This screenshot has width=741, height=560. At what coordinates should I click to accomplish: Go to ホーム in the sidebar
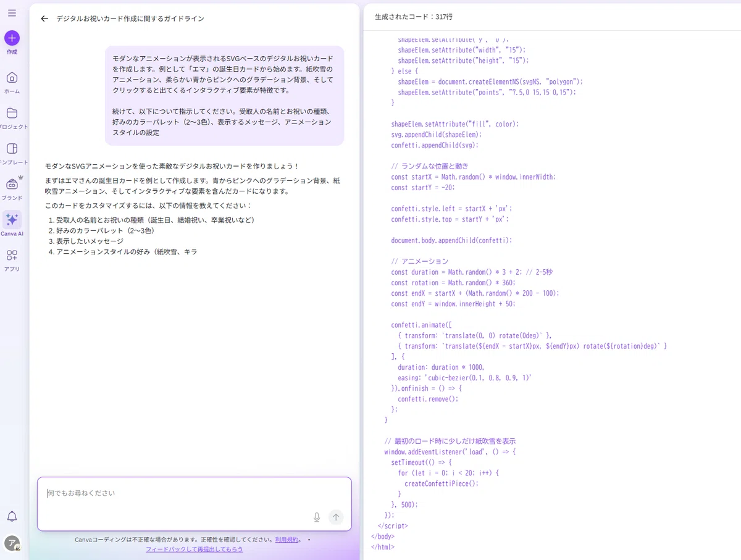12,78
